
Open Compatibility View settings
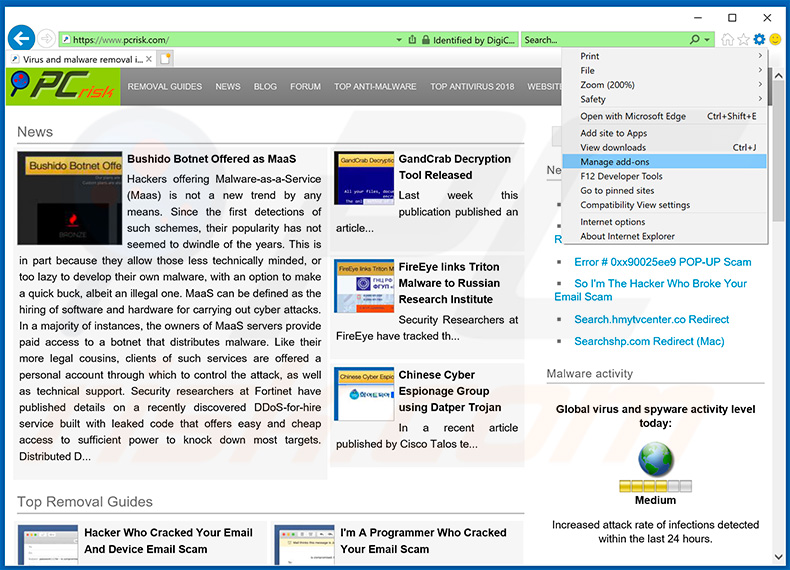pyautogui.click(x=665, y=205)
